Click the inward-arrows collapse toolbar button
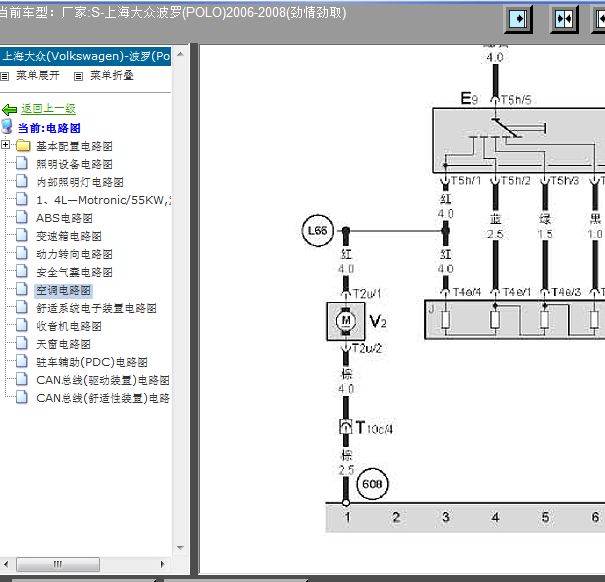Viewport: 605px width, 582px height. tap(564, 19)
